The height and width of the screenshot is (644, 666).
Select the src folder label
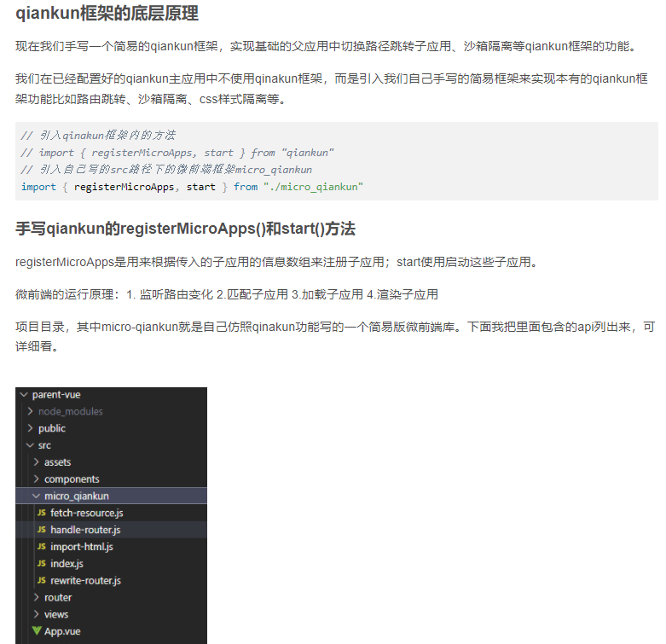tap(44, 445)
